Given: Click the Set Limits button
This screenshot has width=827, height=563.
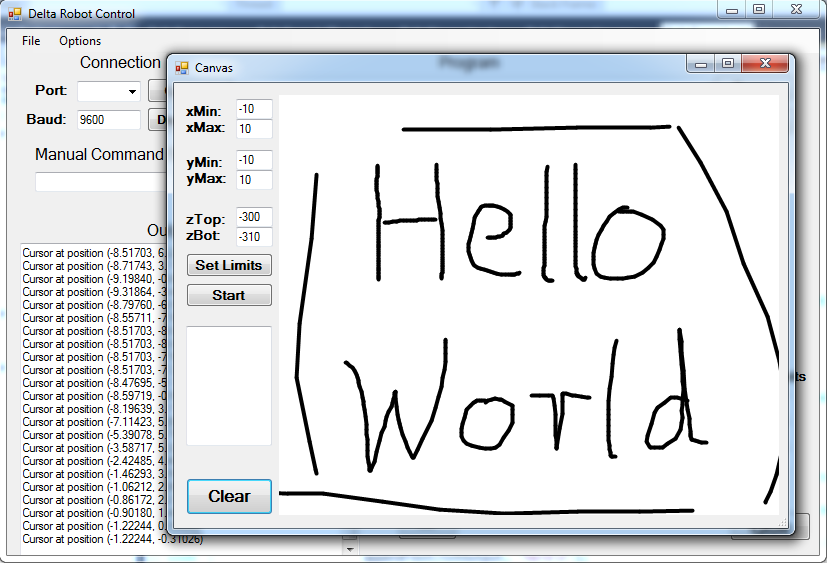Looking at the screenshot, I should click(x=229, y=265).
